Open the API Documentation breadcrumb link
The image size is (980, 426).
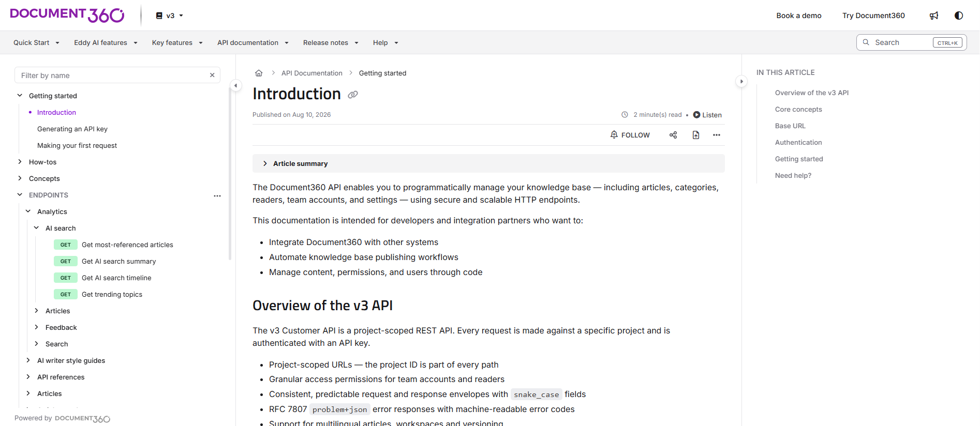[312, 73]
